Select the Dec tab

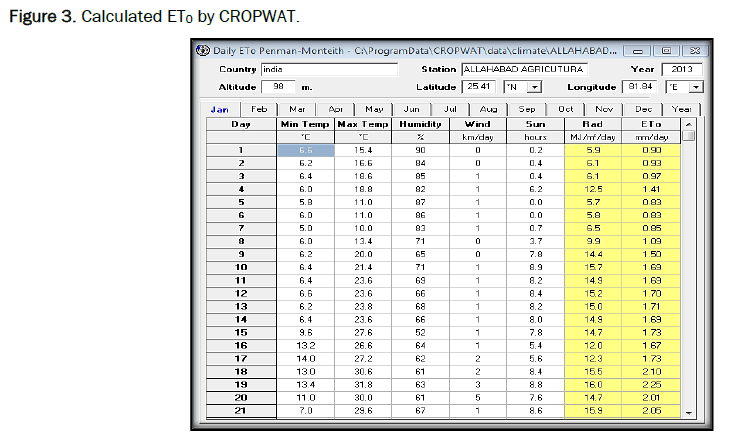[x=643, y=108]
